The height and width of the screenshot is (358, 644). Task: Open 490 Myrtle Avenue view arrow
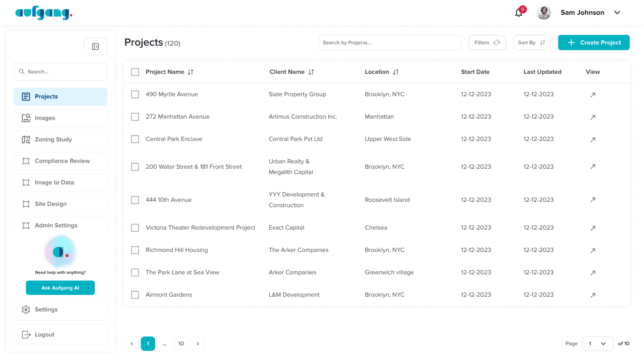pyautogui.click(x=593, y=95)
